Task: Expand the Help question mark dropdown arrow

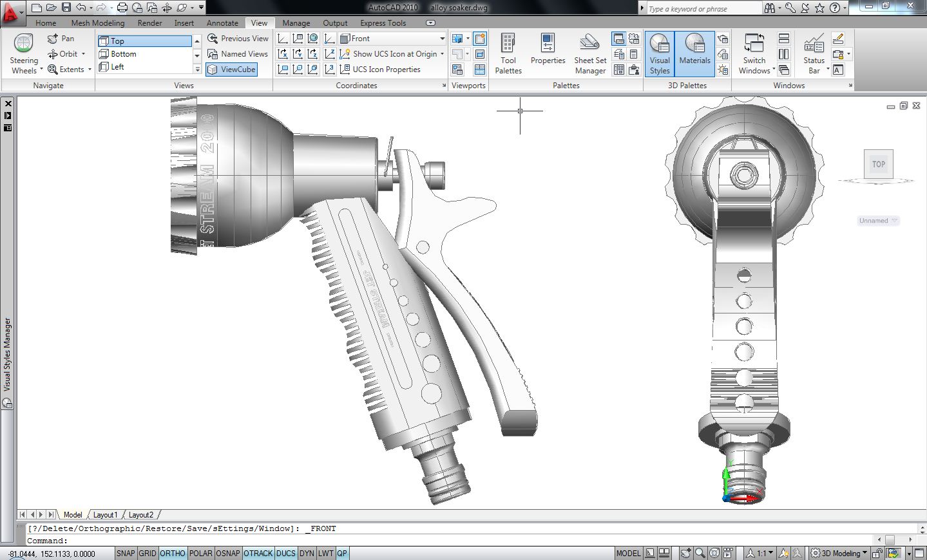Action: coord(845,8)
